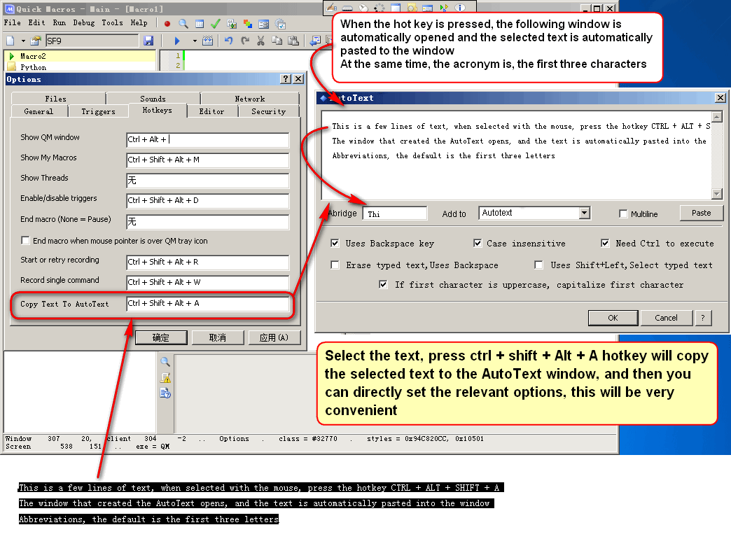
Task: Open the dropdown arrow next to New item
Action: (x=22, y=41)
